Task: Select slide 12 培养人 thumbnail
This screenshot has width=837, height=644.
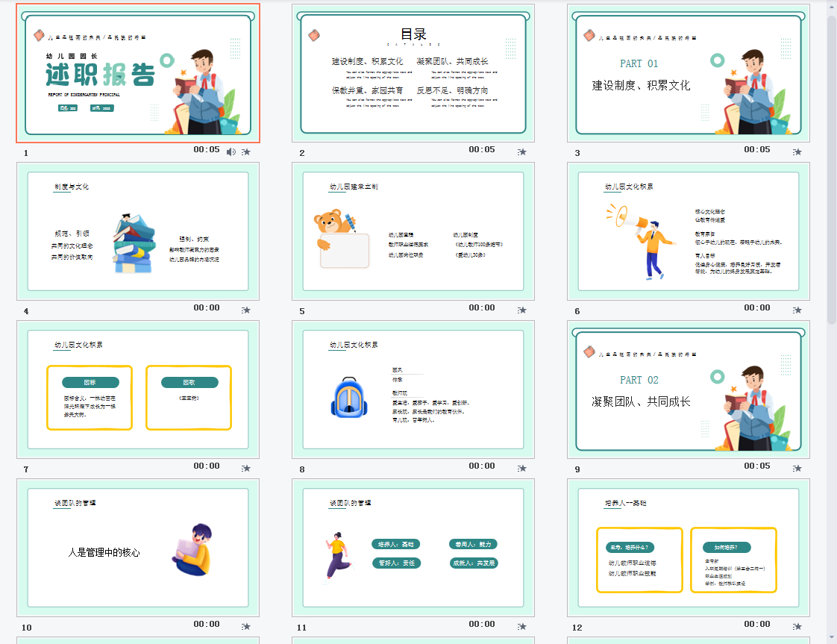Action: (689, 547)
